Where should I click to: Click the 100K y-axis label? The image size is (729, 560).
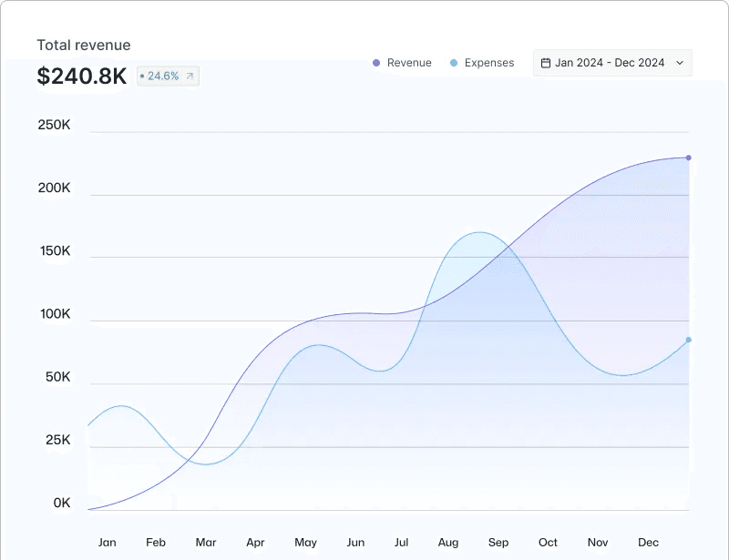click(56, 314)
